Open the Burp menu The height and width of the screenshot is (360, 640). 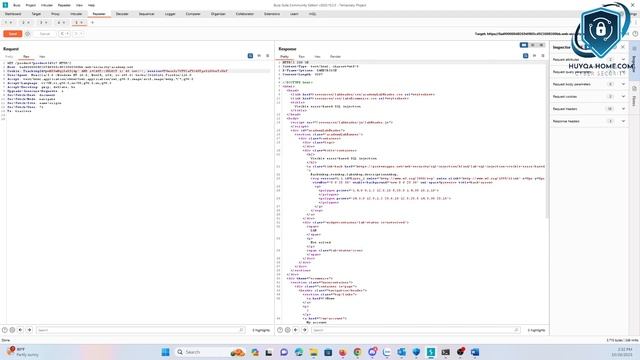click(x=17, y=5)
